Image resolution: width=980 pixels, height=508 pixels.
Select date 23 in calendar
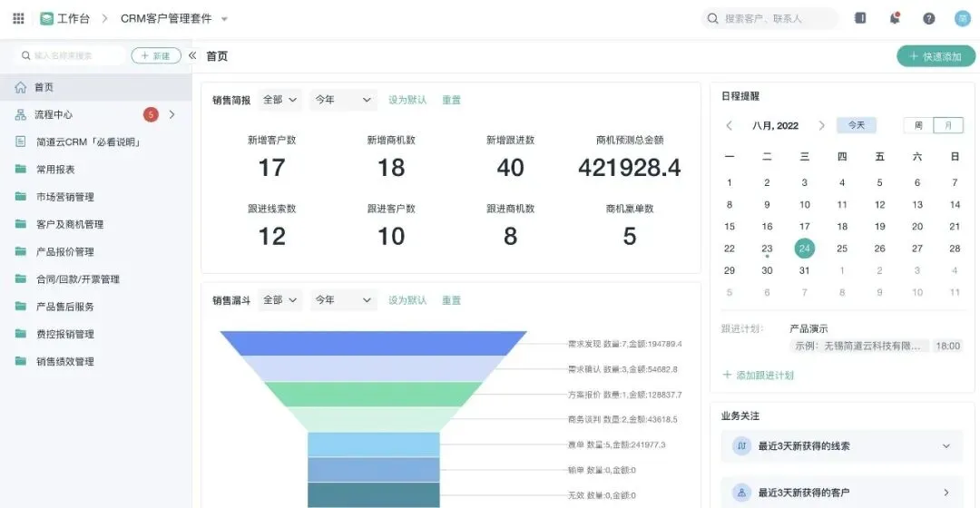pos(767,249)
